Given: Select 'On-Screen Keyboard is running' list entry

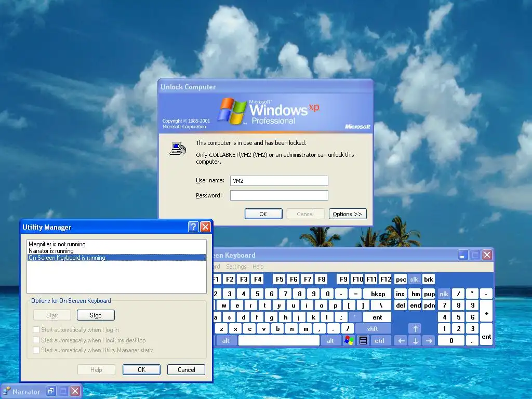Looking at the screenshot, I should click(116, 258).
